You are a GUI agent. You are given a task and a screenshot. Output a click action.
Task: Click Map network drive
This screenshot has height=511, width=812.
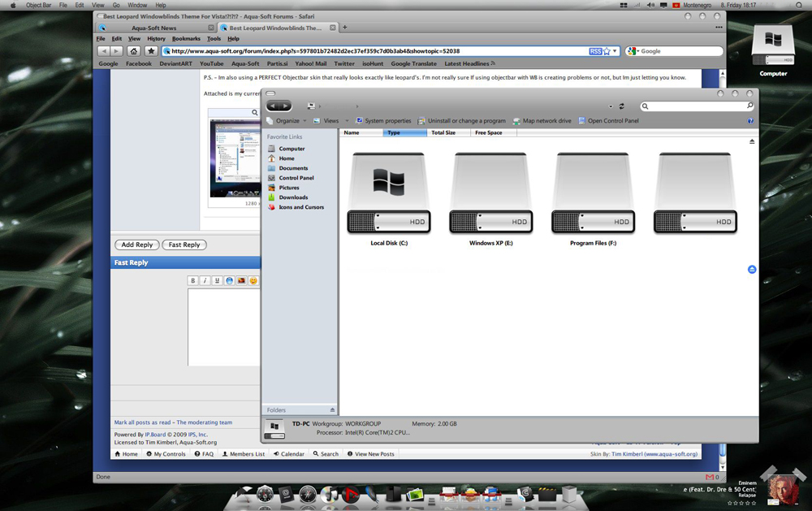(542, 121)
